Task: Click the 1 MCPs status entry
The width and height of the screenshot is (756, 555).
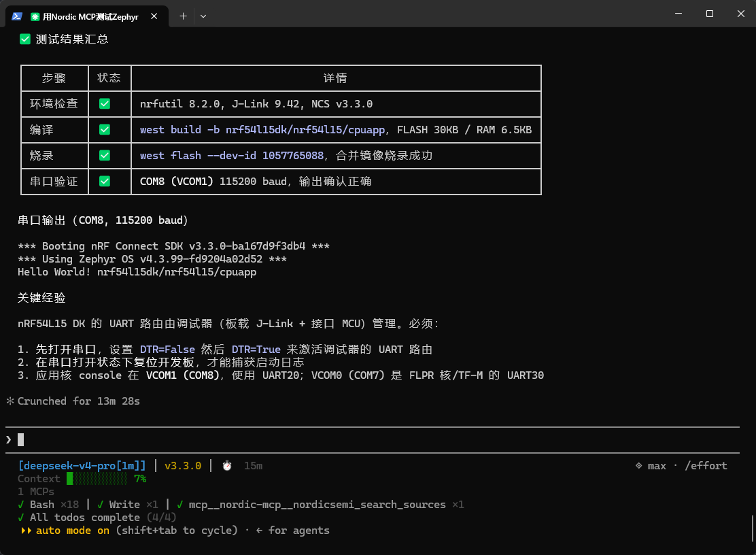Action: [x=36, y=492]
